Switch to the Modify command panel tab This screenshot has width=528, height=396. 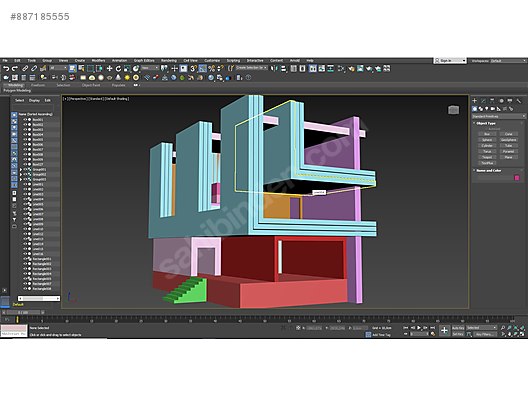(484, 101)
